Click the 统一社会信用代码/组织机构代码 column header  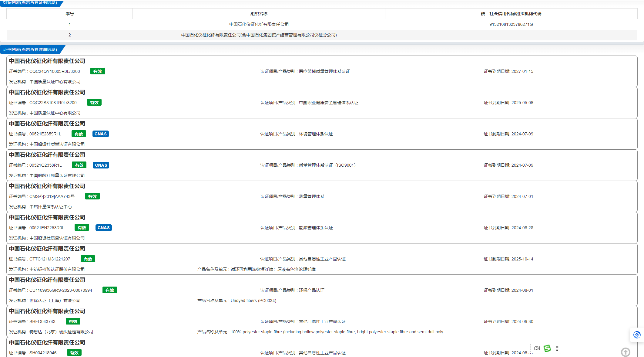click(x=511, y=14)
